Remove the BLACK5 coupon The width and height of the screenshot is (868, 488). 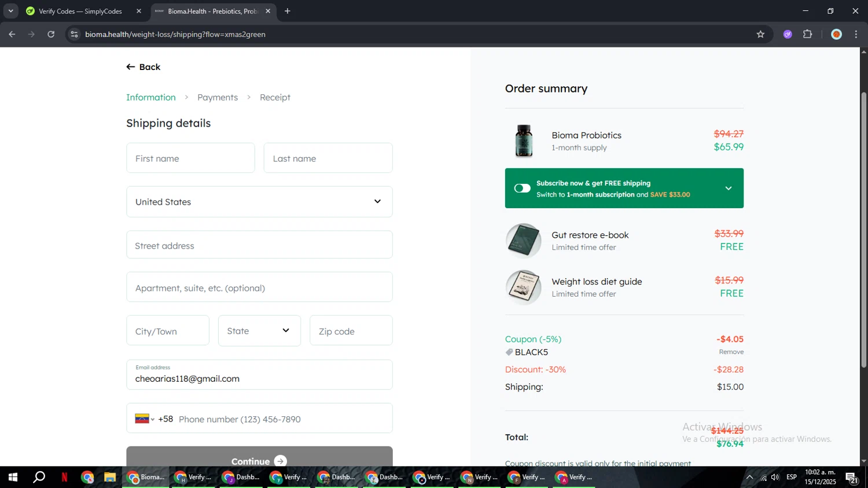click(x=731, y=352)
